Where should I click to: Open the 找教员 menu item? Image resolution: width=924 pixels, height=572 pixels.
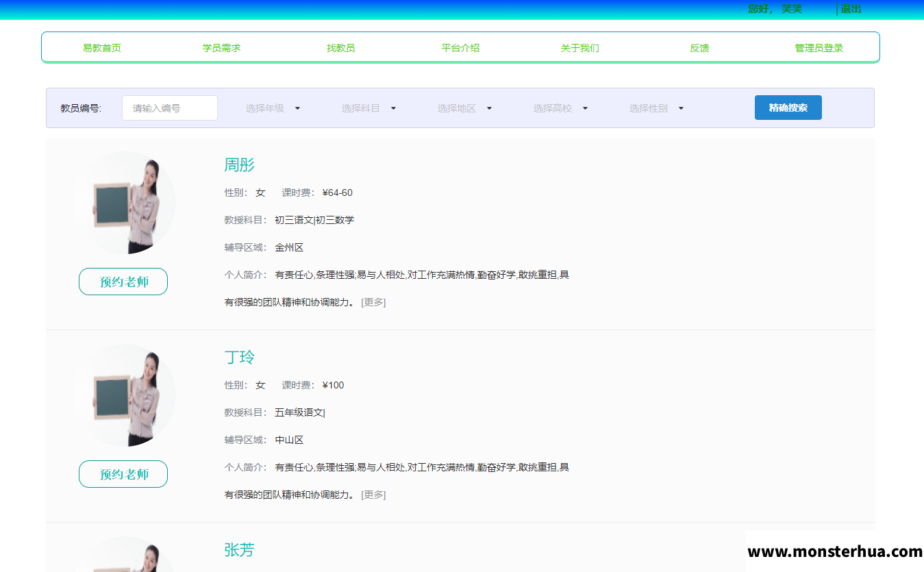click(x=340, y=48)
